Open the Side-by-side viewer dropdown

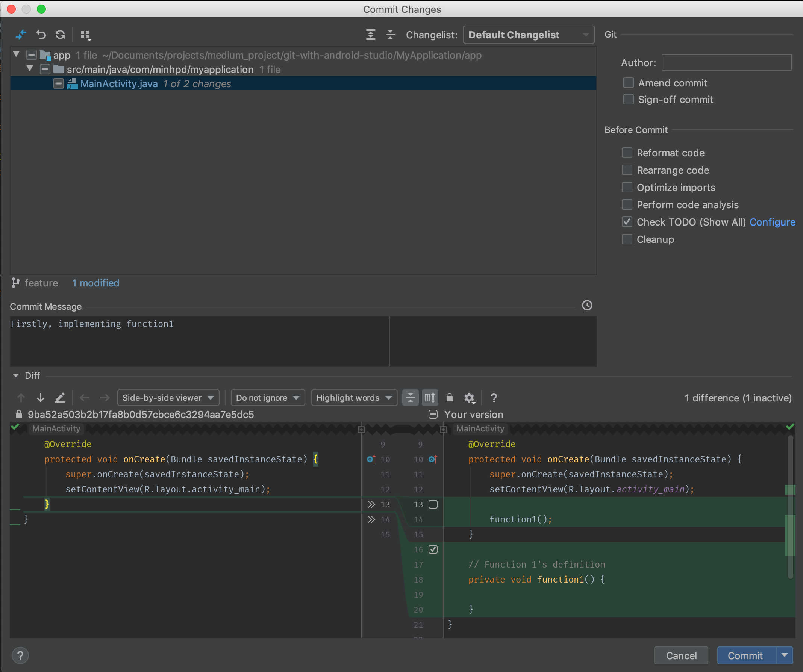(x=168, y=398)
